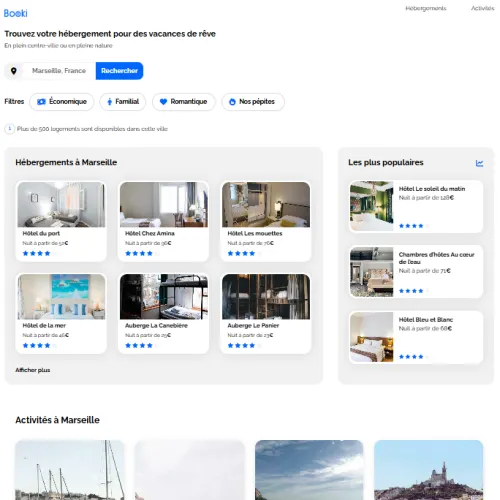The height and width of the screenshot is (500, 500).
Task: Open the Hôtel Le soleil du matin image
Action: [371, 206]
